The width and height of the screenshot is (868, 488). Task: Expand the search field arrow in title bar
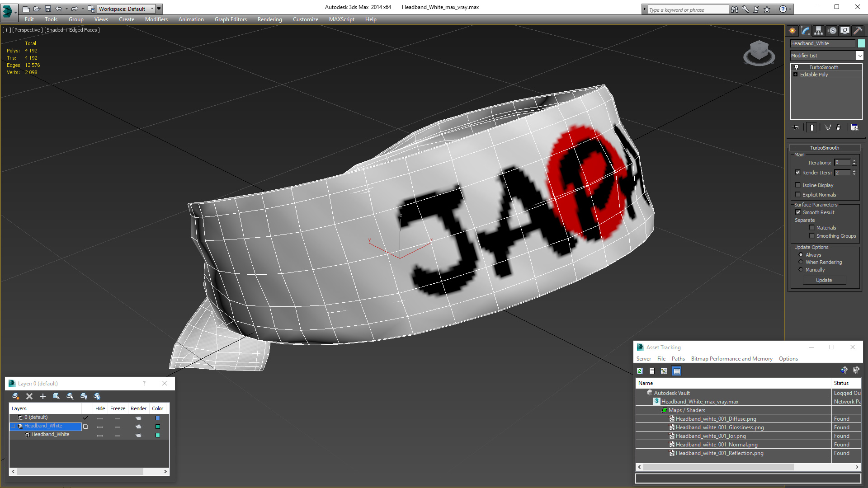pos(645,9)
